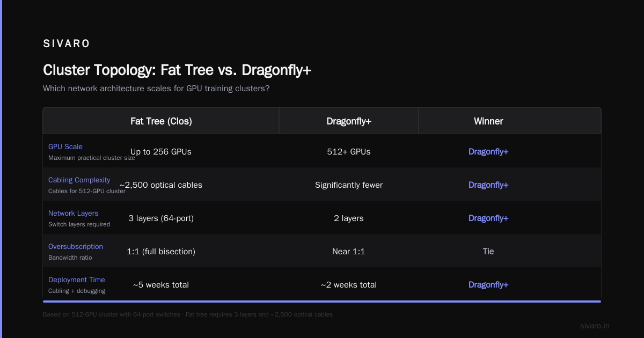644x338 pixels.
Task: Click the Cabling Complexity row label
Action: (x=79, y=180)
